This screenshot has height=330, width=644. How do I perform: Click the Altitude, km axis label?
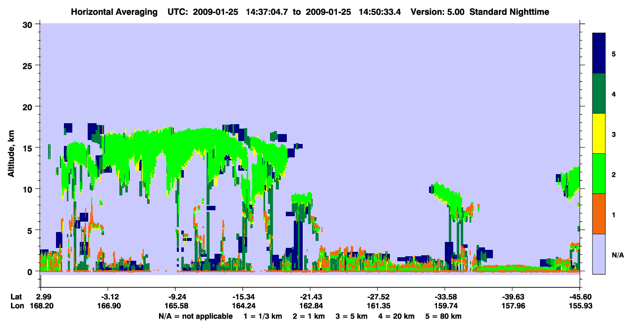click(11, 147)
